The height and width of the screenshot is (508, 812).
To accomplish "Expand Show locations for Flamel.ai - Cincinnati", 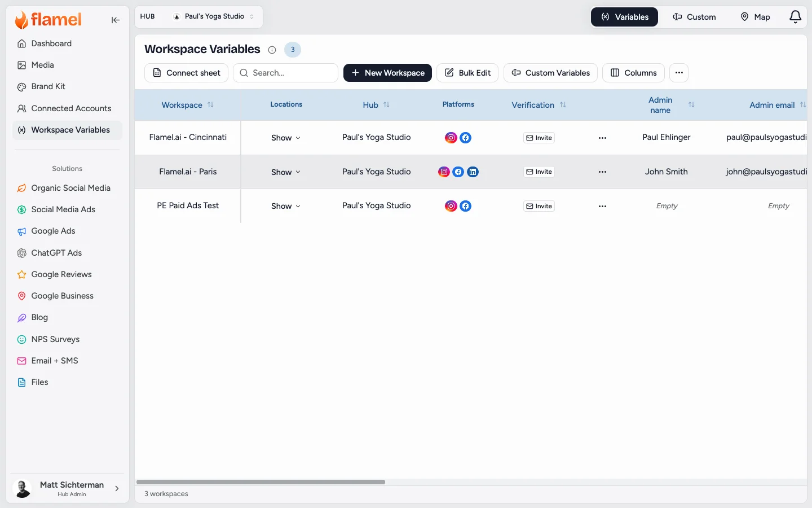I will pos(286,138).
